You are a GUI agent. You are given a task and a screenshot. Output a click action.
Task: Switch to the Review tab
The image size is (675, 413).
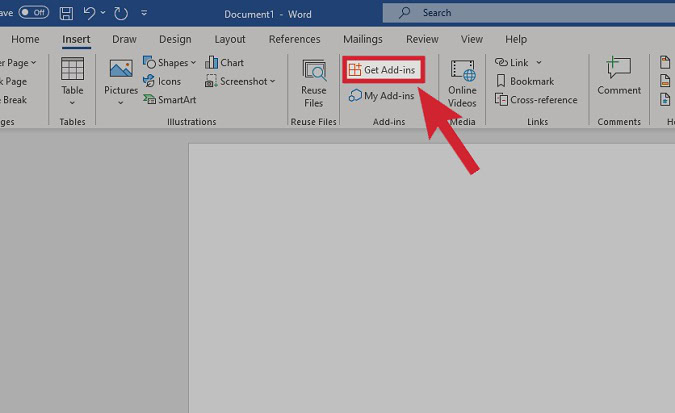coord(422,39)
